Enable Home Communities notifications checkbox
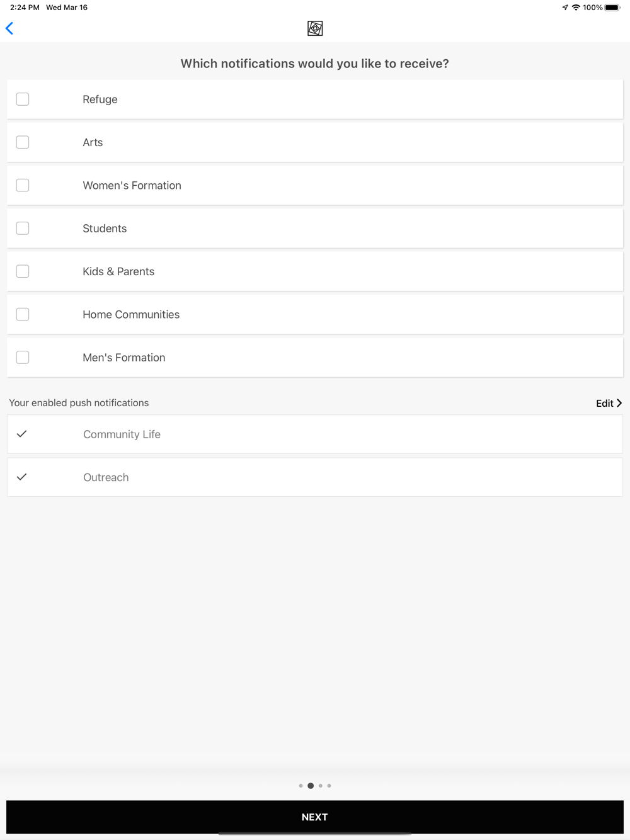The width and height of the screenshot is (630, 840). point(23,314)
